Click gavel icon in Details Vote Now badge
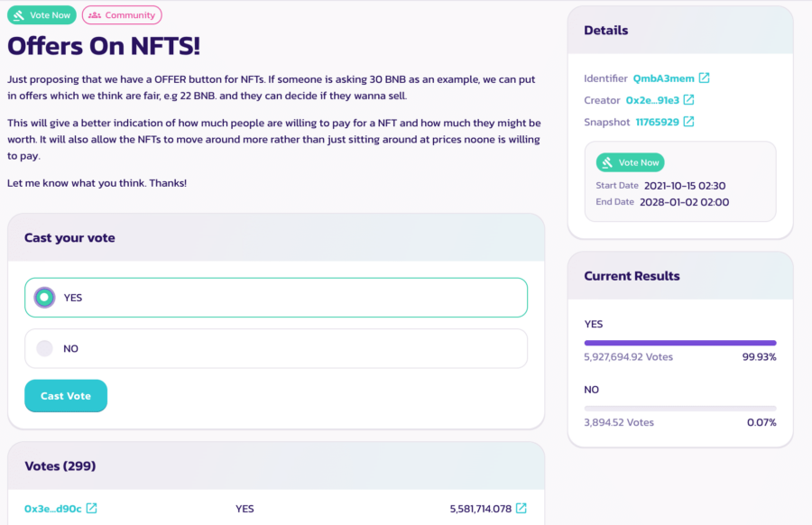The height and width of the screenshot is (525, 812). 609,163
